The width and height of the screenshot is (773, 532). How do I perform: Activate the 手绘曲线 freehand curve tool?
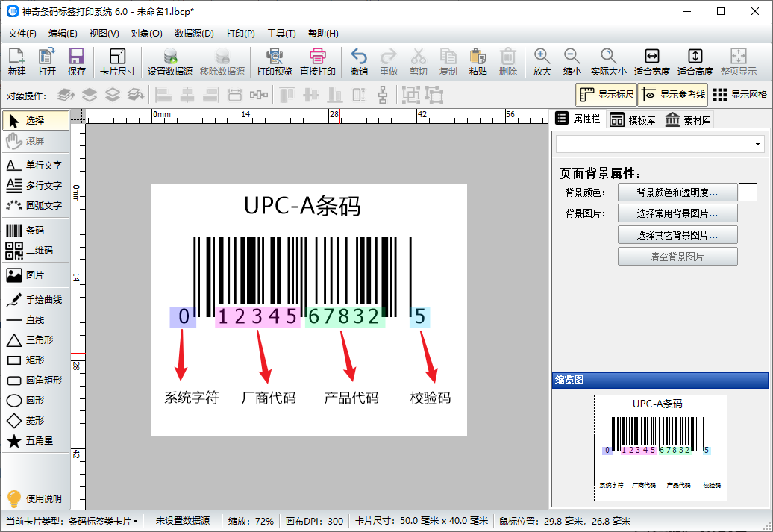click(36, 300)
